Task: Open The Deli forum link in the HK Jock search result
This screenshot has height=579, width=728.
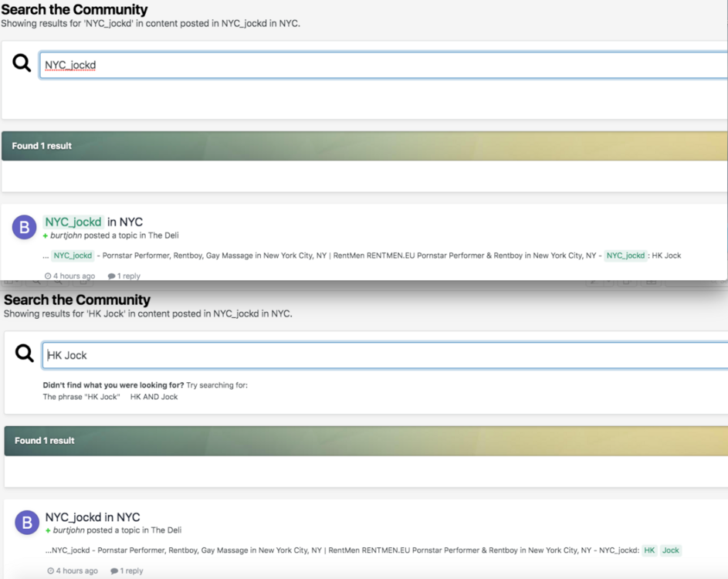Action: click(x=166, y=530)
